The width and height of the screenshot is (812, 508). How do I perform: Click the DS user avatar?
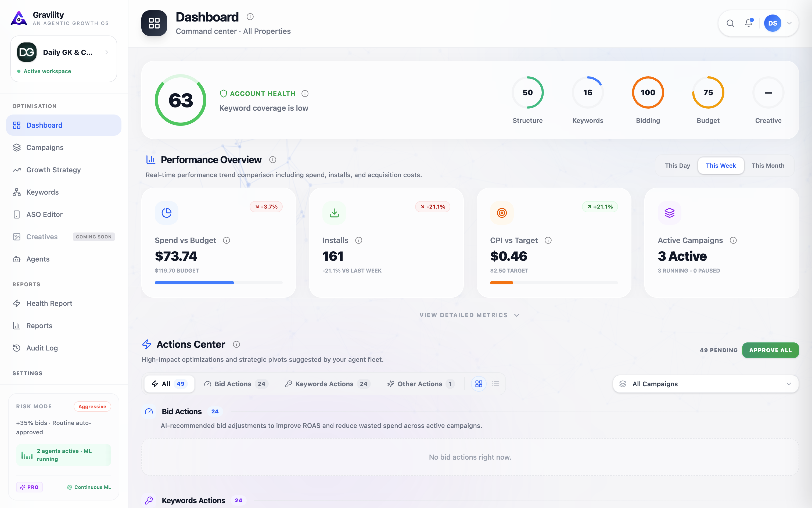click(x=773, y=23)
